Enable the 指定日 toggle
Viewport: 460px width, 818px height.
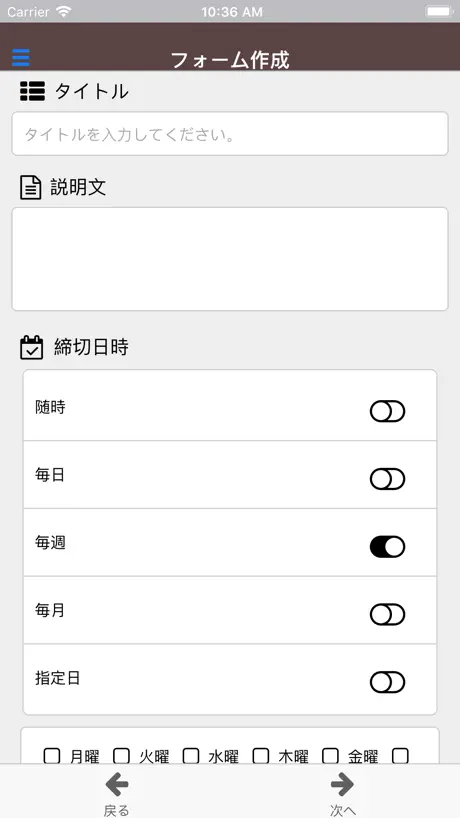388,682
